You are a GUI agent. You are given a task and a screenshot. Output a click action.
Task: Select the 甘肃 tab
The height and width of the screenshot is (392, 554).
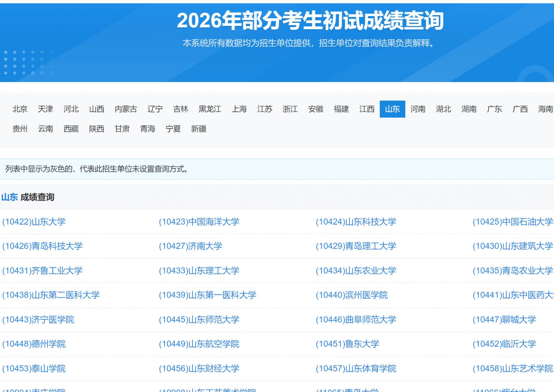(x=122, y=129)
